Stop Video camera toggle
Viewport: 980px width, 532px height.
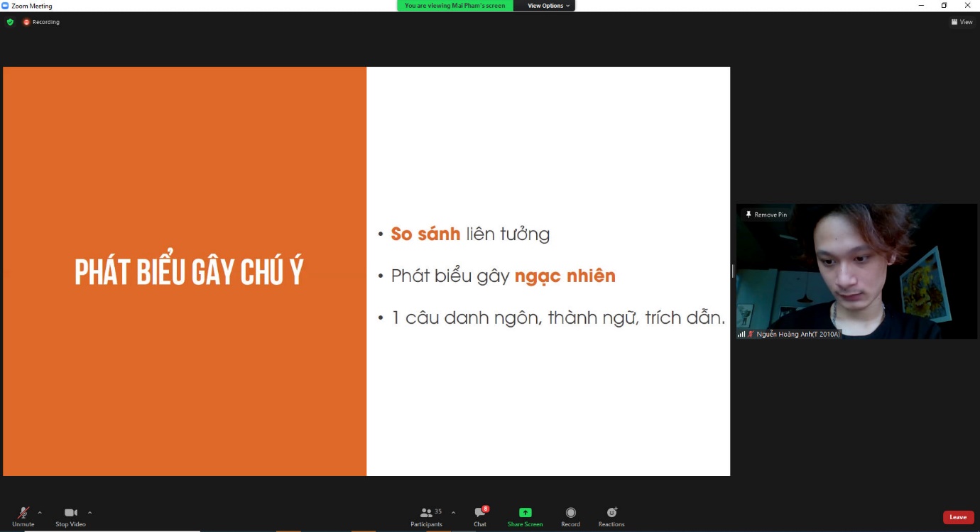tap(70, 515)
